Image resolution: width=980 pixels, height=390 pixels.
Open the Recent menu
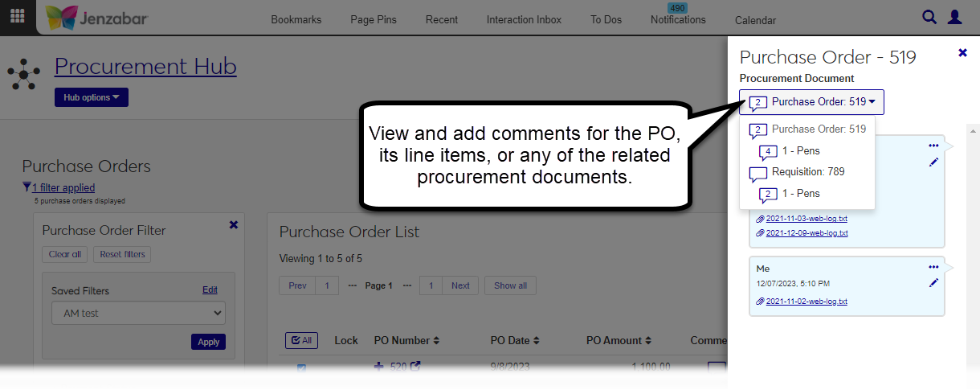coord(442,20)
